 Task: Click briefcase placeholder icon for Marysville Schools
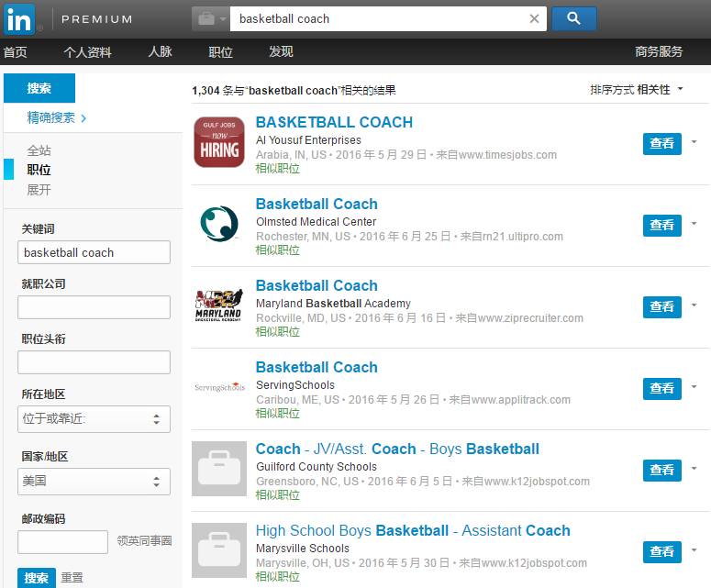tap(219, 550)
